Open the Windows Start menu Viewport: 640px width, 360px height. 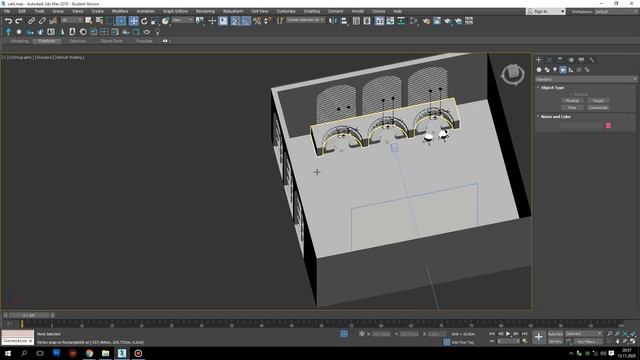pyautogui.click(x=8, y=353)
